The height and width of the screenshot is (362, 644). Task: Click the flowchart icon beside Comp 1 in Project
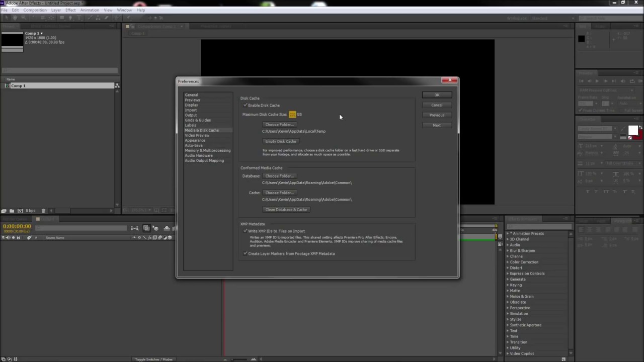pyautogui.click(x=117, y=86)
